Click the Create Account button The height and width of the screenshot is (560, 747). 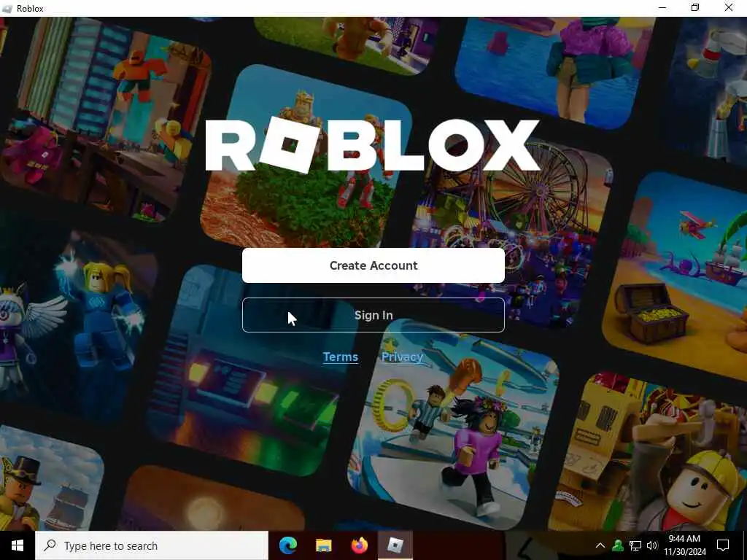[373, 265]
